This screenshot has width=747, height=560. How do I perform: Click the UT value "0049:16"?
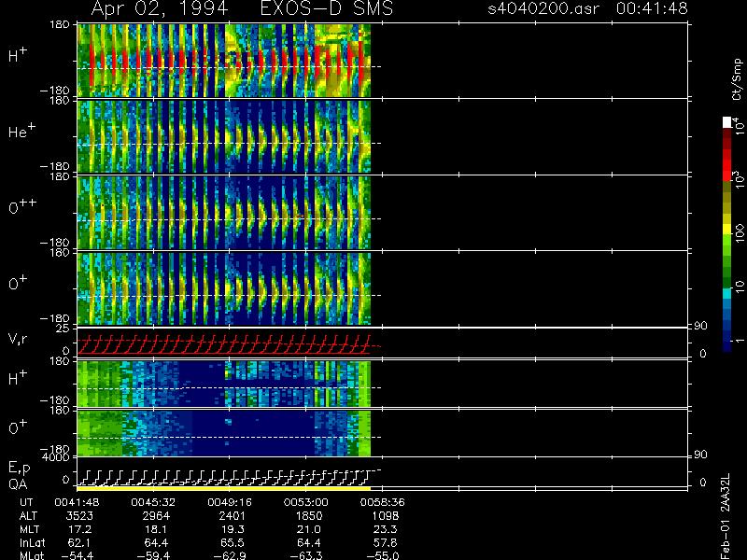pyautogui.click(x=230, y=502)
